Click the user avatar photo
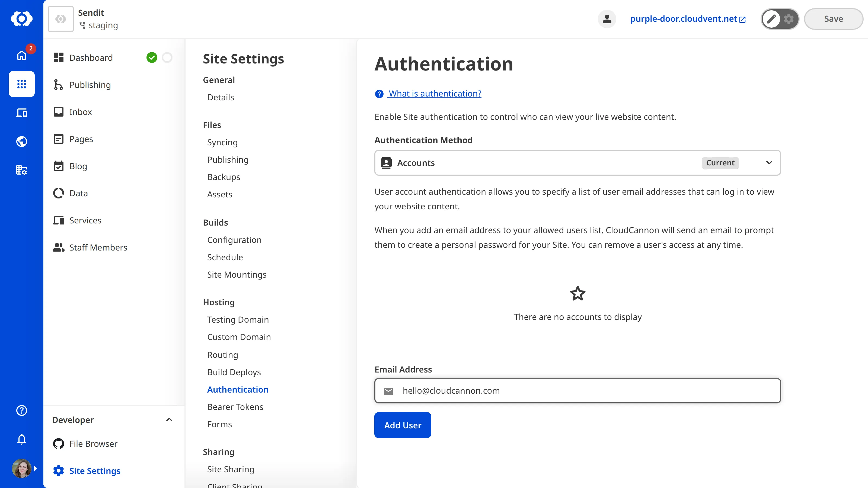The width and height of the screenshot is (868, 488). [x=22, y=468]
